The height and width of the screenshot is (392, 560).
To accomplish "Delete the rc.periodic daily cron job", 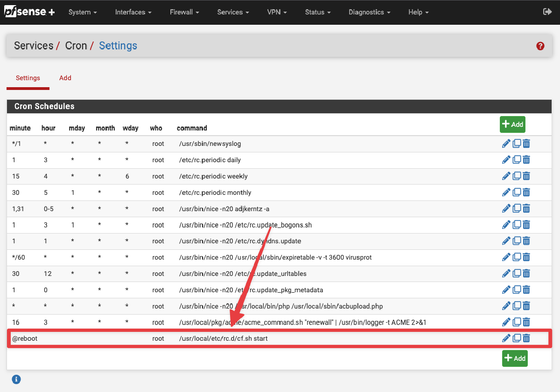I will pyautogui.click(x=526, y=160).
